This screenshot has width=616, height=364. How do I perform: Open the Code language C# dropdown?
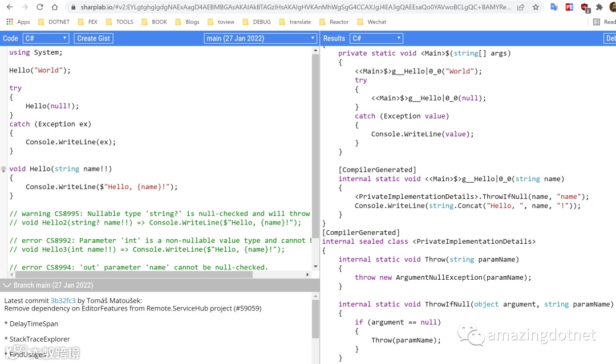click(46, 38)
